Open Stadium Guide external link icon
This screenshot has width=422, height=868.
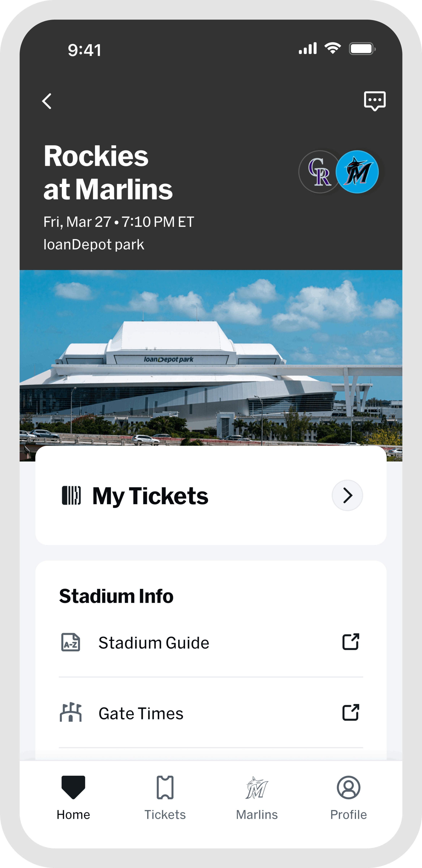pos(351,642)
